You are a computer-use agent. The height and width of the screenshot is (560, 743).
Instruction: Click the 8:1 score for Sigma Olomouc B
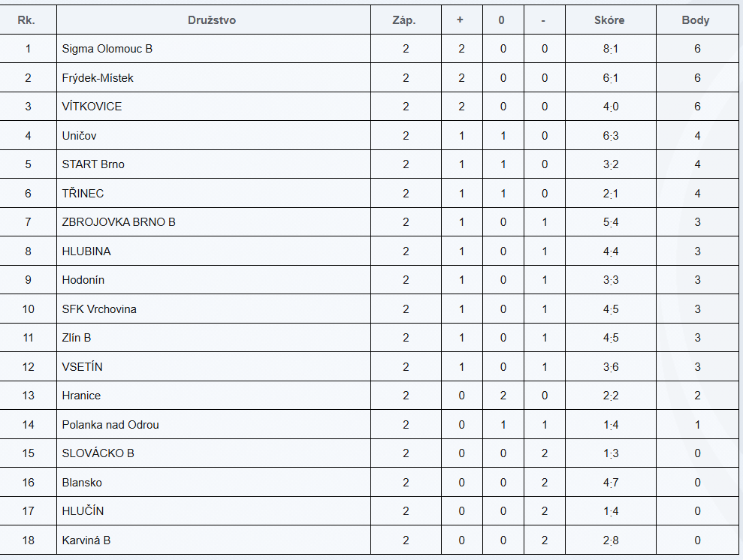(x=609, y=49)
